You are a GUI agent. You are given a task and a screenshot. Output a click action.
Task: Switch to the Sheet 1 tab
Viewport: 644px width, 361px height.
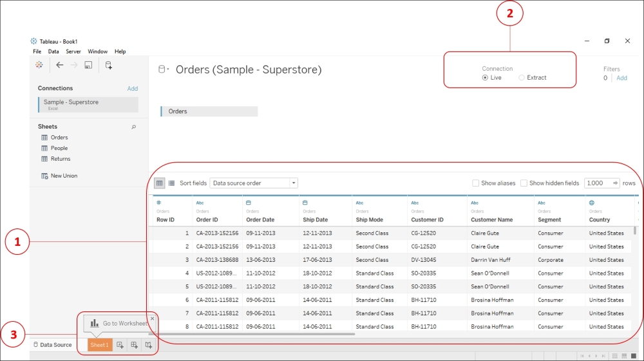pyautogui.click(x=99, y=345)
